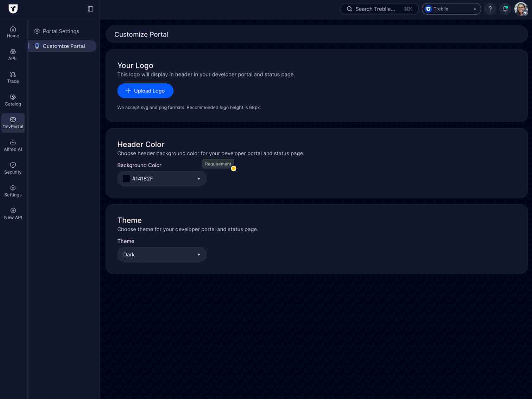Collapse the sidebar using the panel toggle icon
This screenshot has width=532, height=399.
[91, 9]
